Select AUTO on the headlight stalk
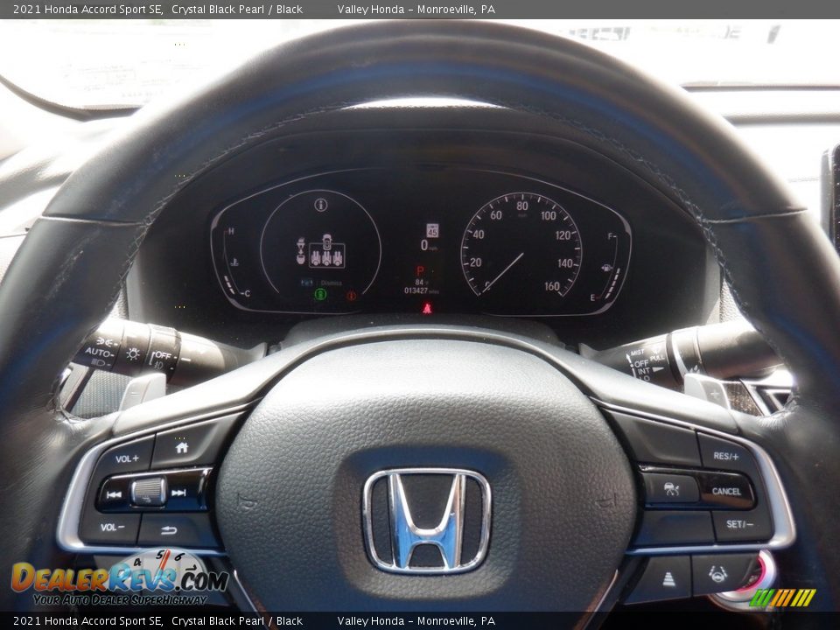This screenshot has height=630, width=840. 99,353
